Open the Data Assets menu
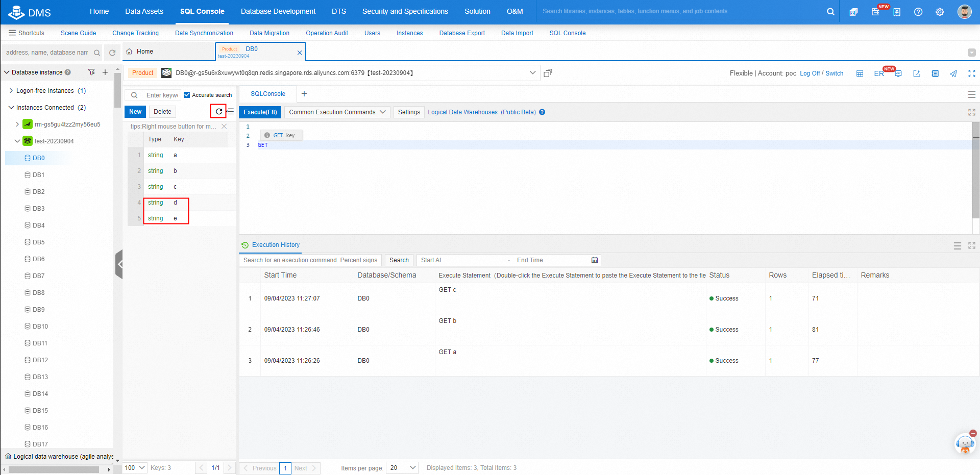 (x=144, y=11)
